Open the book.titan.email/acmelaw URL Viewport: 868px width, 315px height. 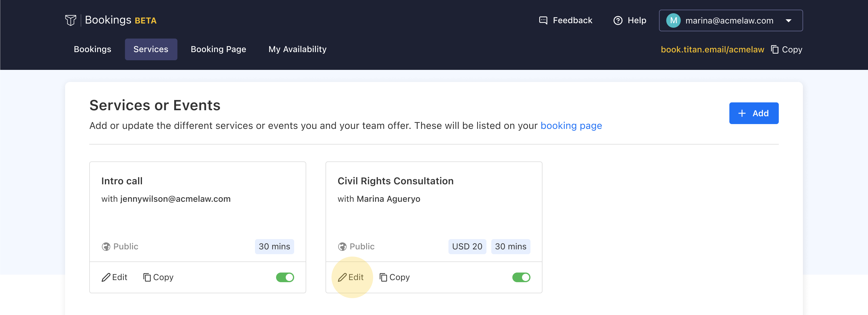coord(712,49)
